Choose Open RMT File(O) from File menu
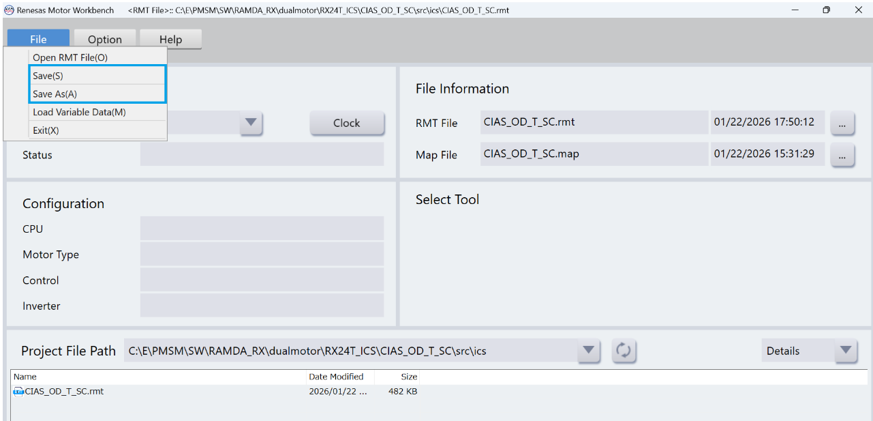Viewport: 873px width, 421px height. point(97,57)
